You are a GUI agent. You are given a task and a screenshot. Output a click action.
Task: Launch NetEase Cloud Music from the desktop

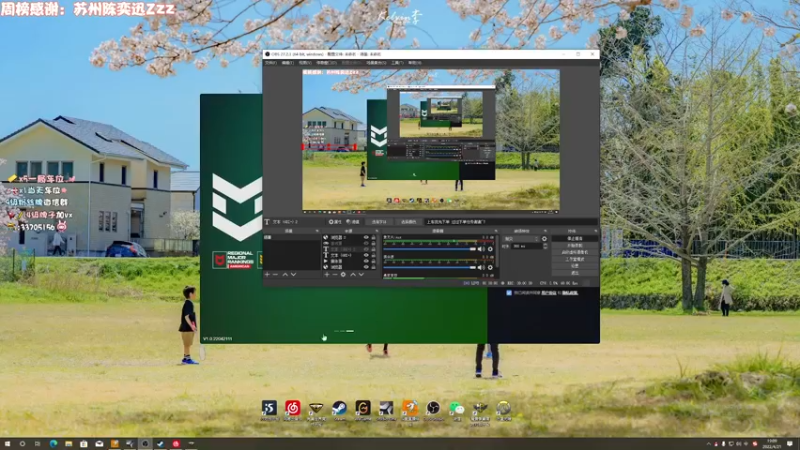pyautogui.click(x=293, y=408)
